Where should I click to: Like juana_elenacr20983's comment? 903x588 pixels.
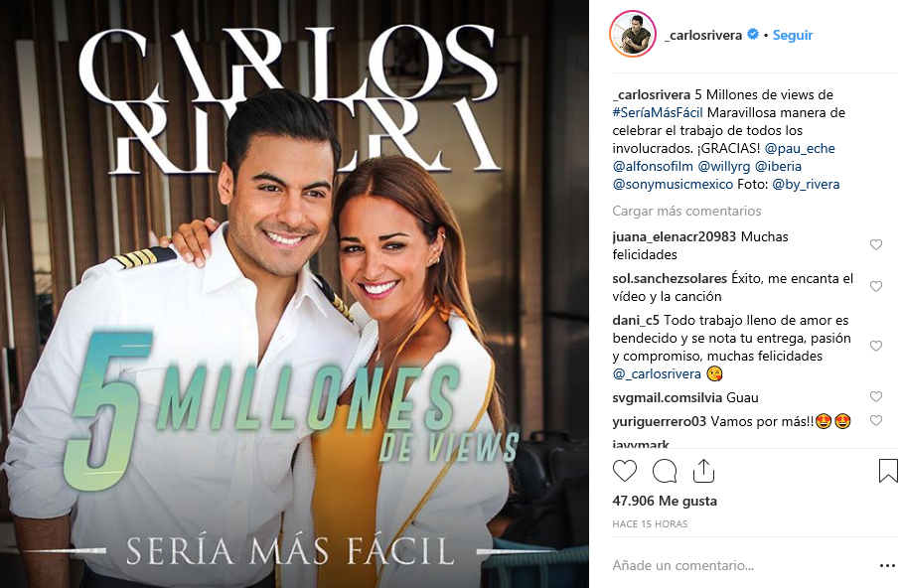tap(876, 244)
